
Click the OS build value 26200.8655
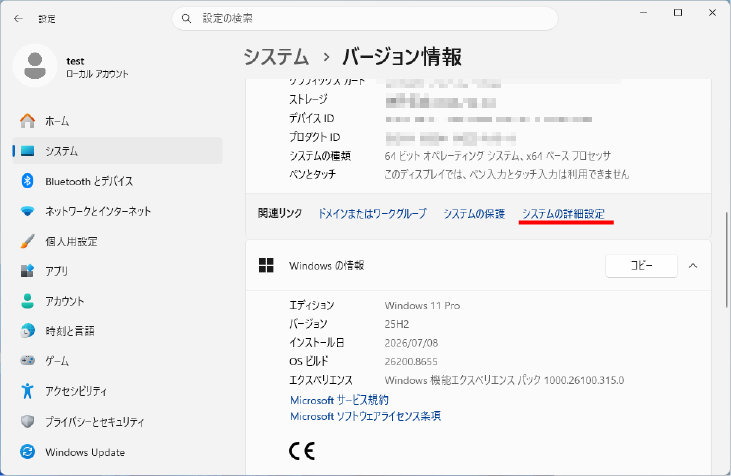coord(411,361)
